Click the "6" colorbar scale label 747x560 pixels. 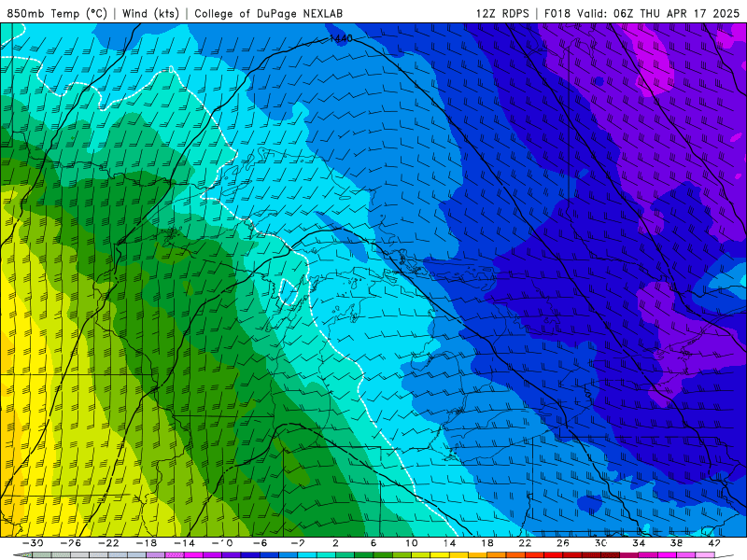tap(373, 543)
